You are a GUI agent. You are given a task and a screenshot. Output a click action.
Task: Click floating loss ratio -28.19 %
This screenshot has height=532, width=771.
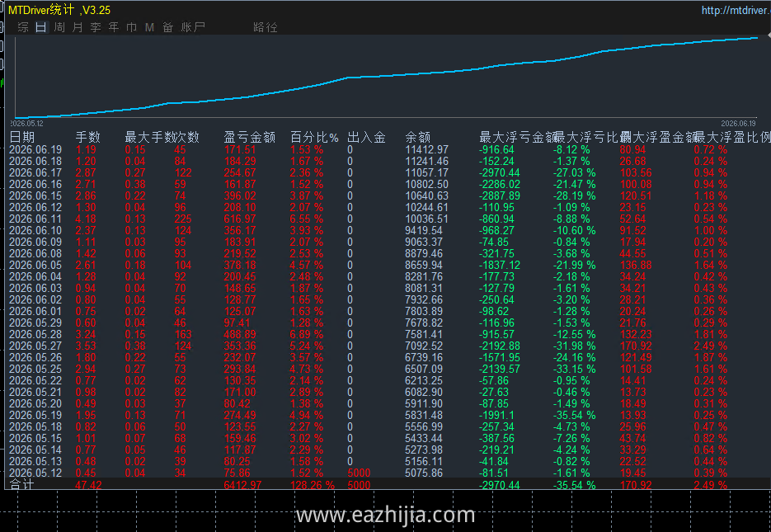coord(574,195)
